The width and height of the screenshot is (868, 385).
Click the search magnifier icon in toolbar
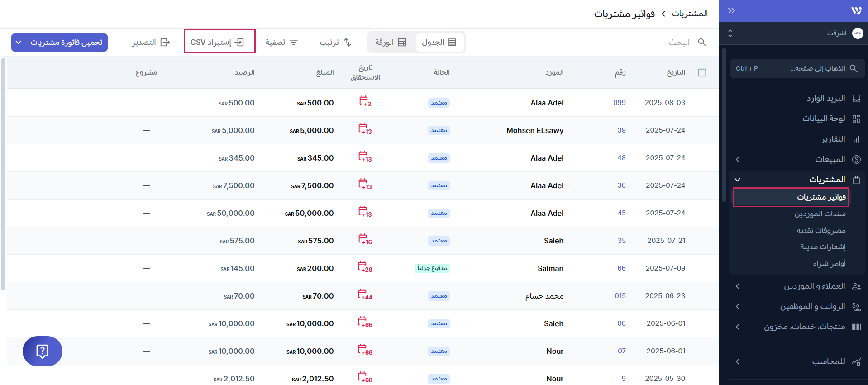702,42
